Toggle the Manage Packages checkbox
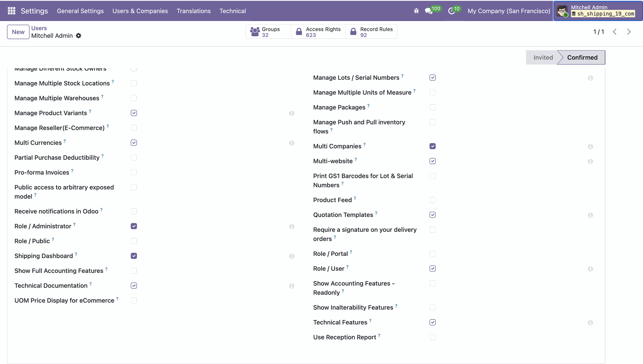 point(433,107)
